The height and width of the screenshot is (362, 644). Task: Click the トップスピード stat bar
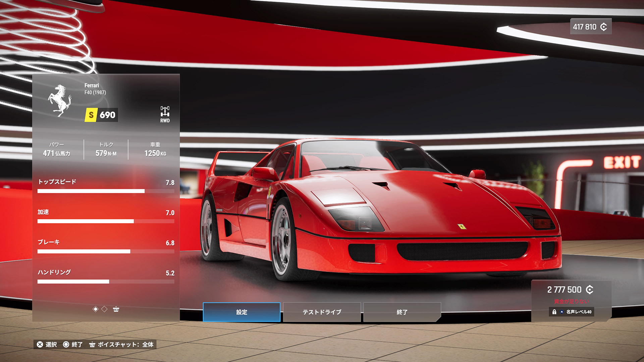tap(106, 191)
